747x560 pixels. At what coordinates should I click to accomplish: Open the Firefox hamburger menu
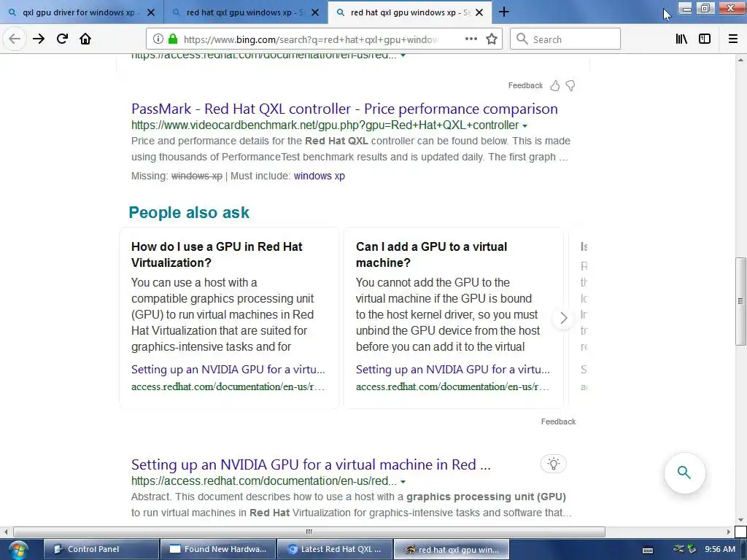[x=733, y=39]
